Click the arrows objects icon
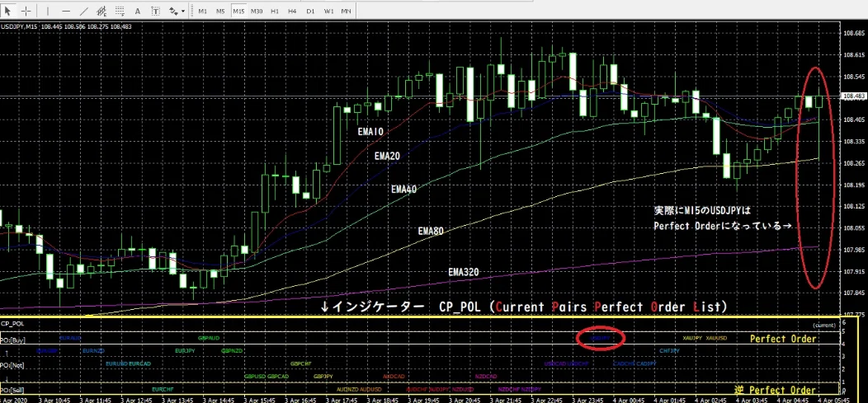 [x=173, y=11]
